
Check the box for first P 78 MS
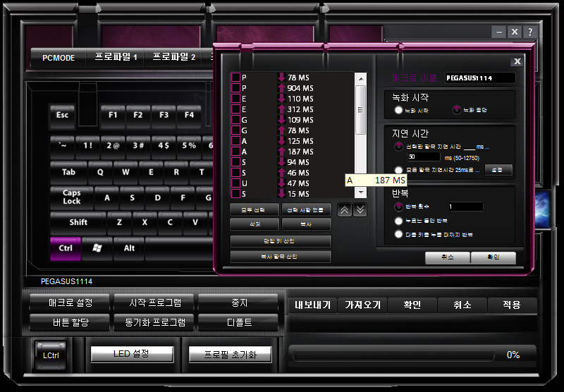(x=235, y=78)
